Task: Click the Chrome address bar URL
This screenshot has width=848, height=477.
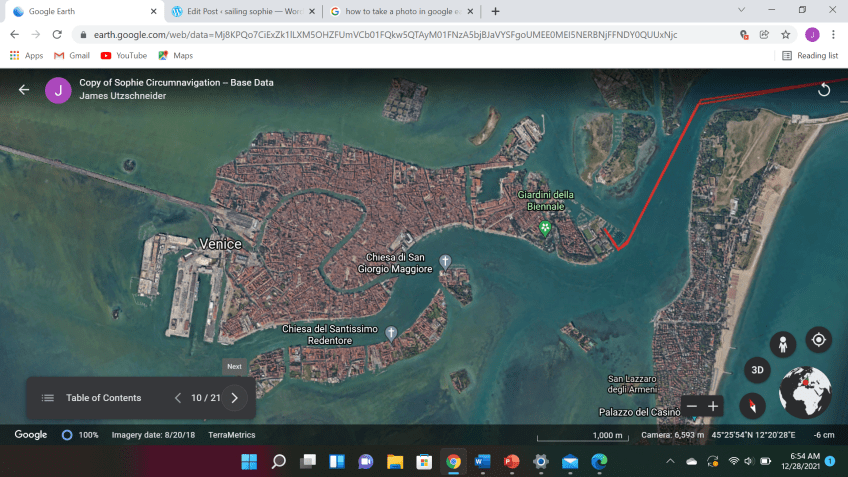Action: pos(380,34)
